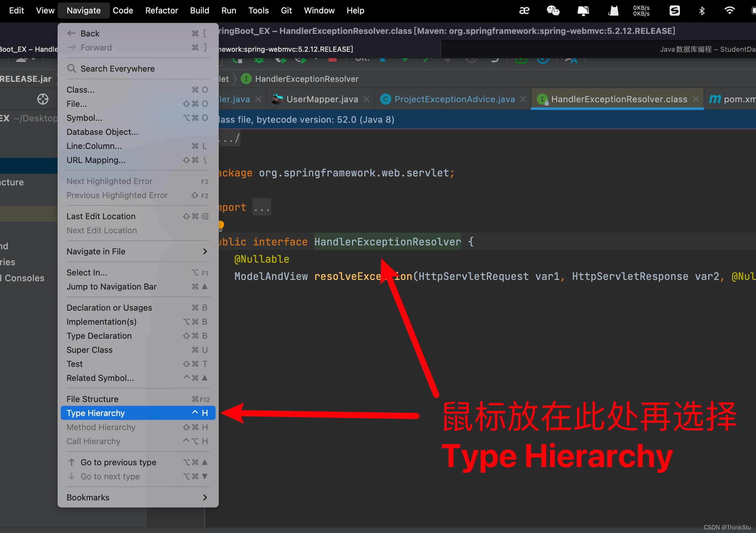
Task: Click HandlerExceptionResolver in the breadcrumb bar
Action: tap(306, 79)
